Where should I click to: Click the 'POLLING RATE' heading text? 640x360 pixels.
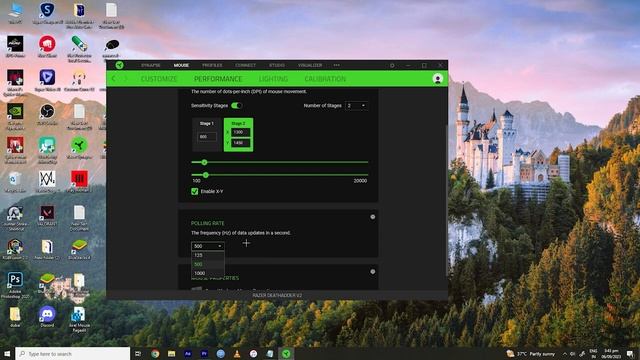tap(208, 223)
